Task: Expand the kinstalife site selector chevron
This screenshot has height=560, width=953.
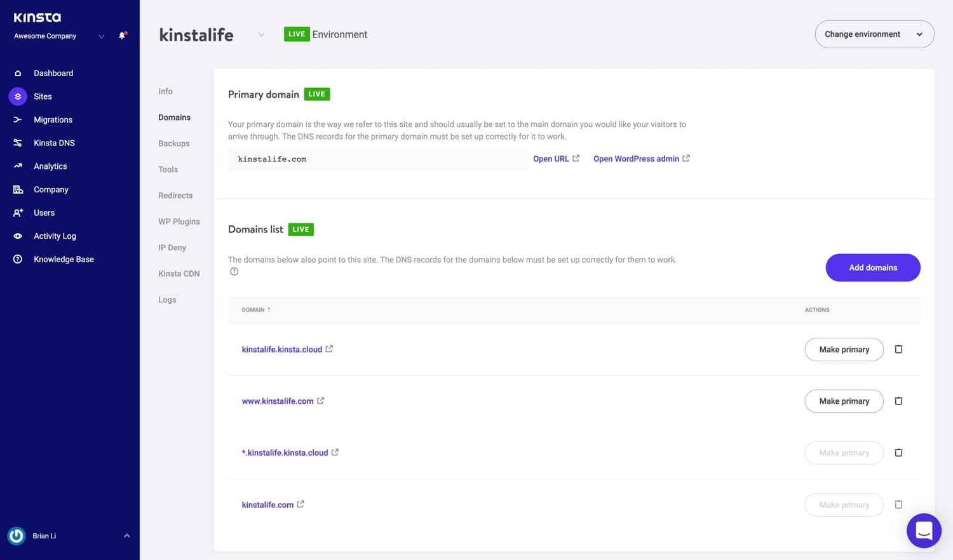Action: [261, 35]
